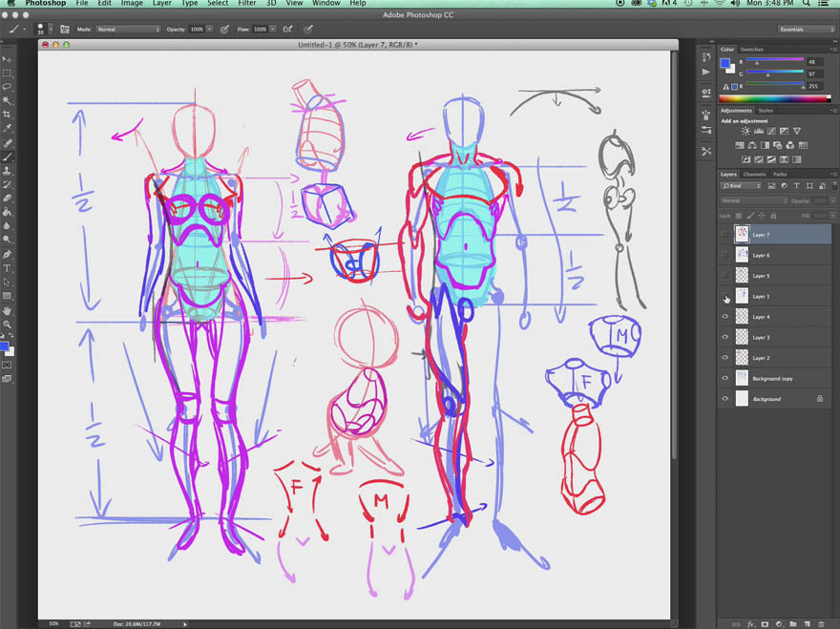The height and width of the screenshot is (629, 840).
Task: Click the red channel slider
Action: (x=775, y=61)
